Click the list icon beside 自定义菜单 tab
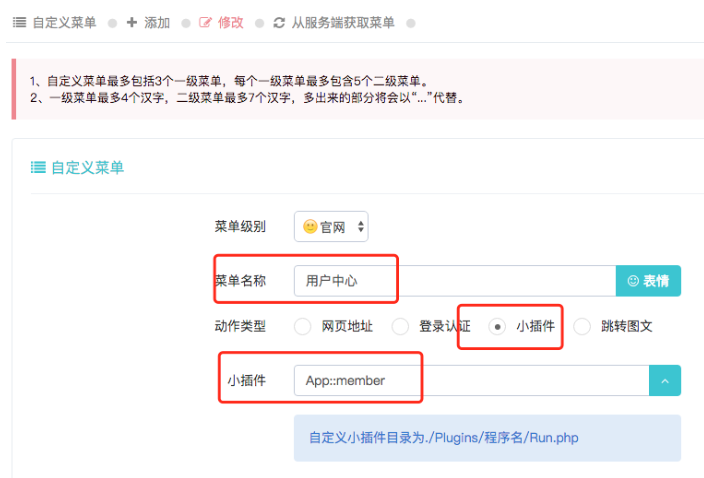The height and width of the screenshot is (478, 704). click(x=19, y=22)
